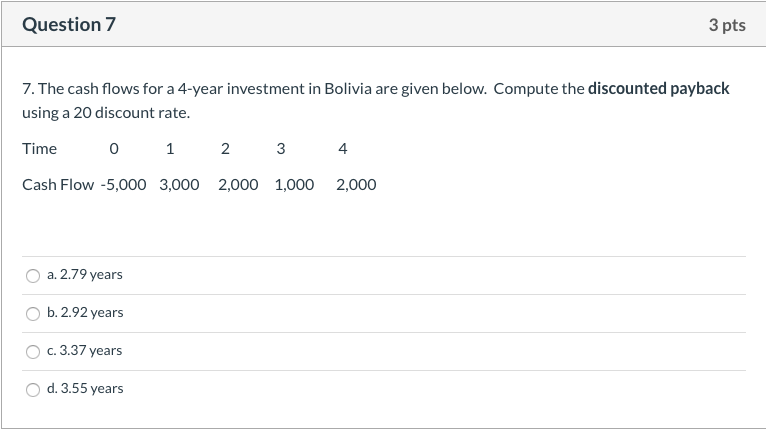The height and width of the screenshot is (429, 766).
Task: Click the 'Question 7' heading
Action: (x=69, y=25)
